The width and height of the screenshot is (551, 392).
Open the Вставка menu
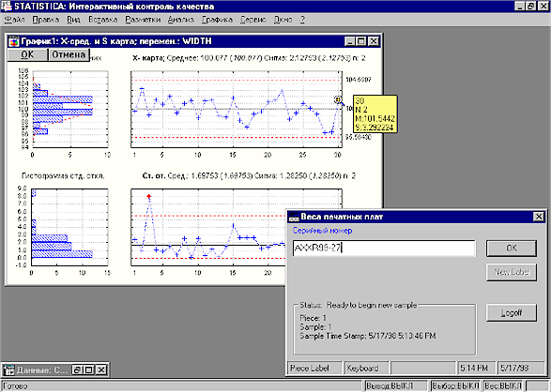pyautogui.click(x=102, y=20)
